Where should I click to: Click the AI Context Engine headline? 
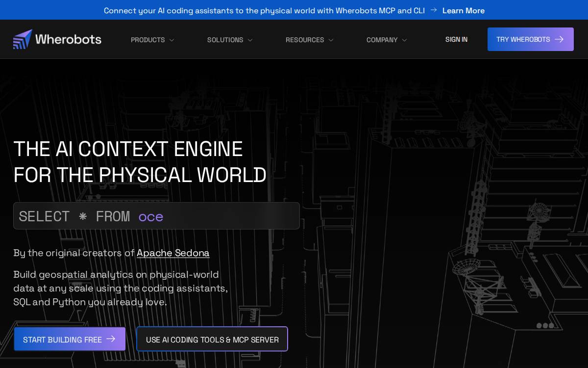(x=140, y=162)
